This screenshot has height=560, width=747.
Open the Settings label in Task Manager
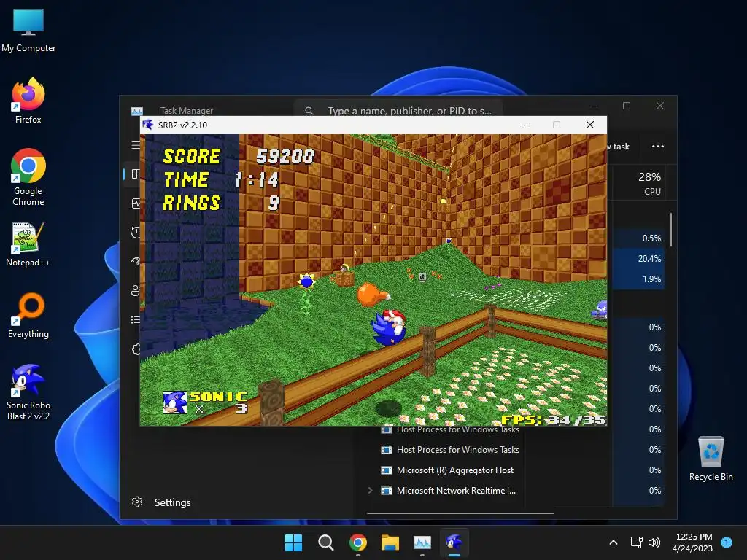(x=172, y=502)
